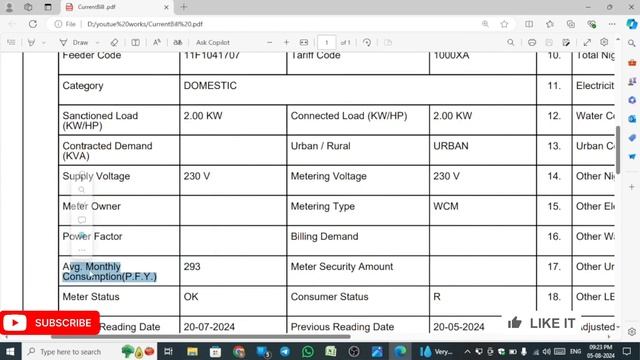Open Collections in Edge toolbar

point(571,24)
